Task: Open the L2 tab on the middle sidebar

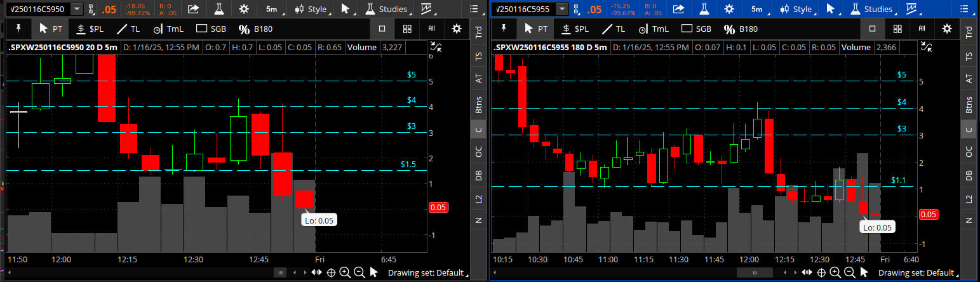Action: (x=480, y=199)
